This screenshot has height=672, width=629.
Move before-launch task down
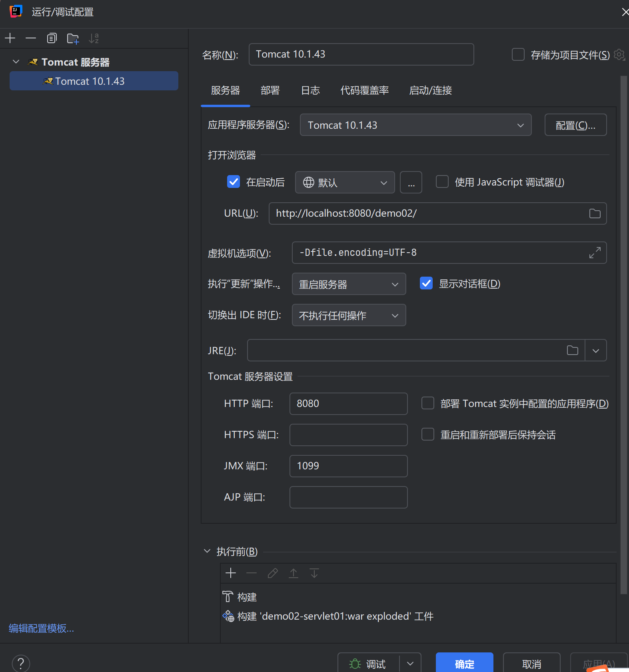pos(314,573)
